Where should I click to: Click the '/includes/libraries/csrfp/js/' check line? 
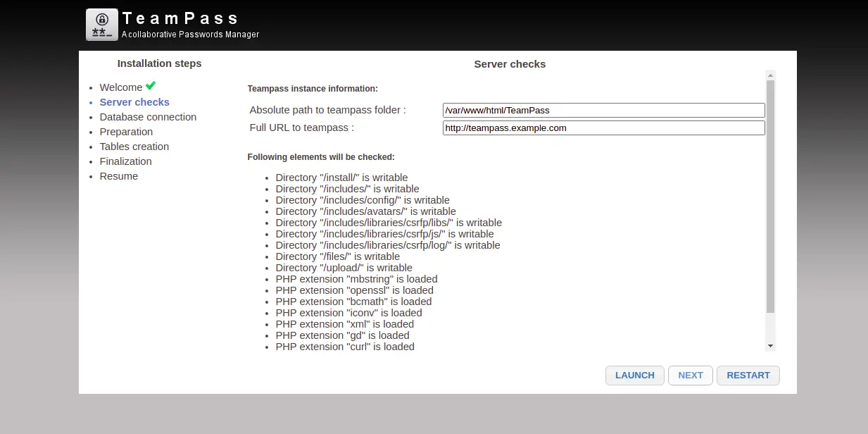click(385, 234)
